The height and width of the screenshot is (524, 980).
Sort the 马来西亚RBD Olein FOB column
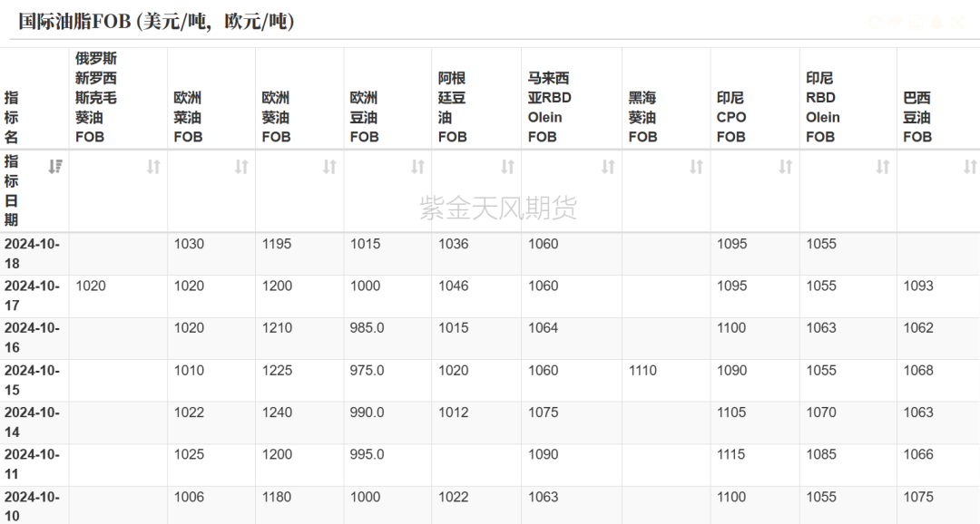click(x=608, y=167)
